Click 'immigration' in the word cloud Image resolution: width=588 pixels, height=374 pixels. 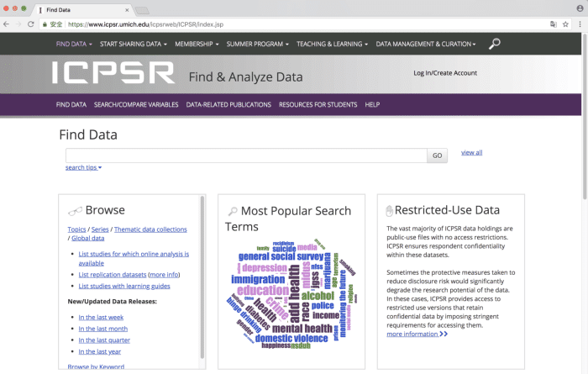point(258,280)
